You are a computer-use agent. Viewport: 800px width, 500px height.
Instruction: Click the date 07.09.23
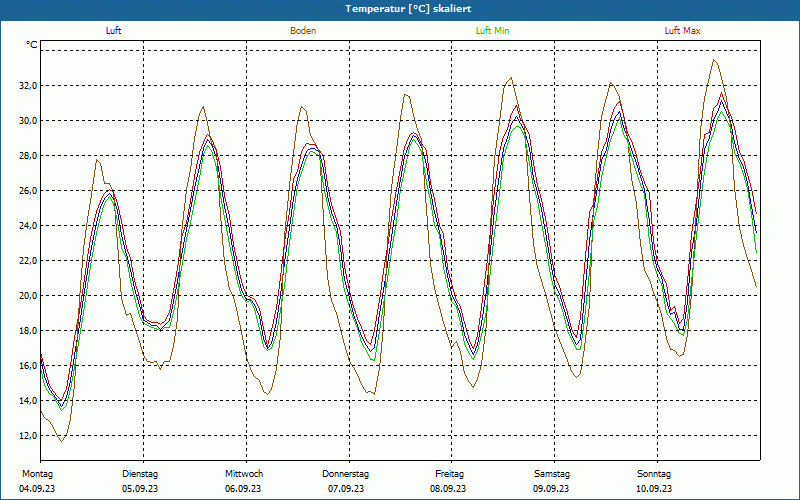tap(346, 489)
